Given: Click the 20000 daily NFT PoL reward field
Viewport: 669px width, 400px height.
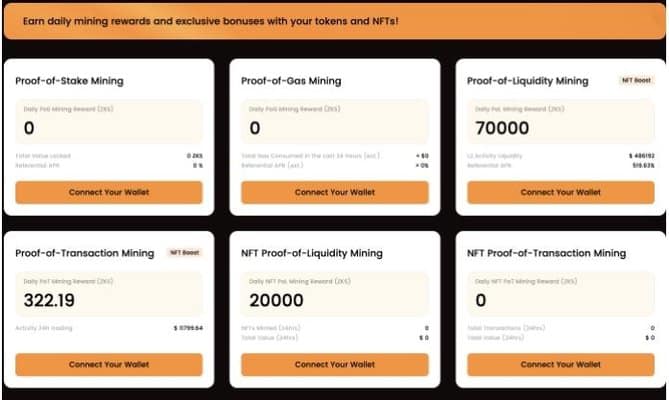Looking at the screenshot, I should tap(334, 294).
